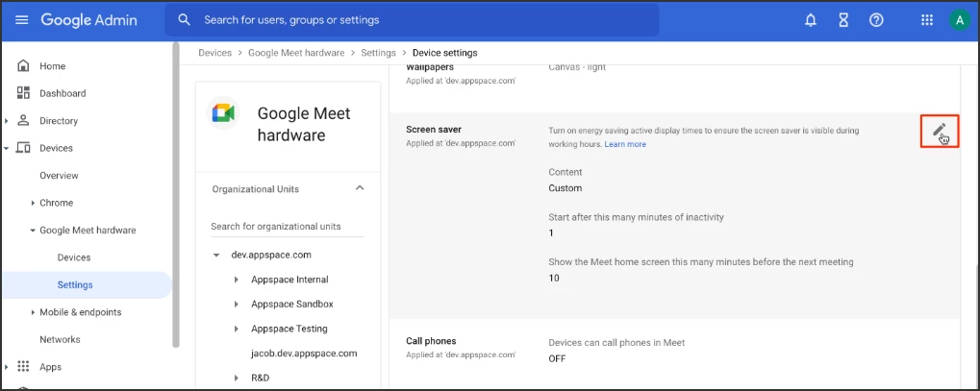The width and height of the screenshot is (980, 391).
Task: Open the main hamburger menu
Action: point(22,20)
